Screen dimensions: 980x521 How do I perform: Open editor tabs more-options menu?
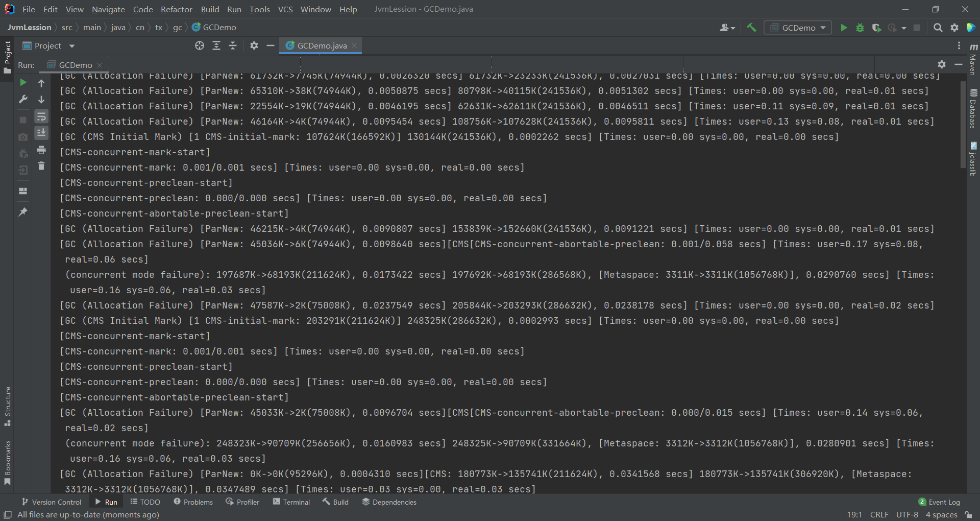[959, 45]
